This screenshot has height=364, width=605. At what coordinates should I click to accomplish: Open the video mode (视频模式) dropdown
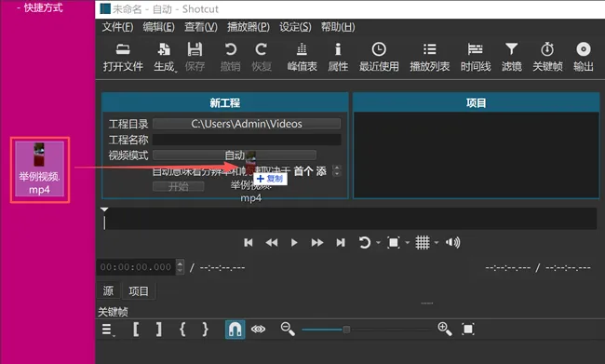235,155
